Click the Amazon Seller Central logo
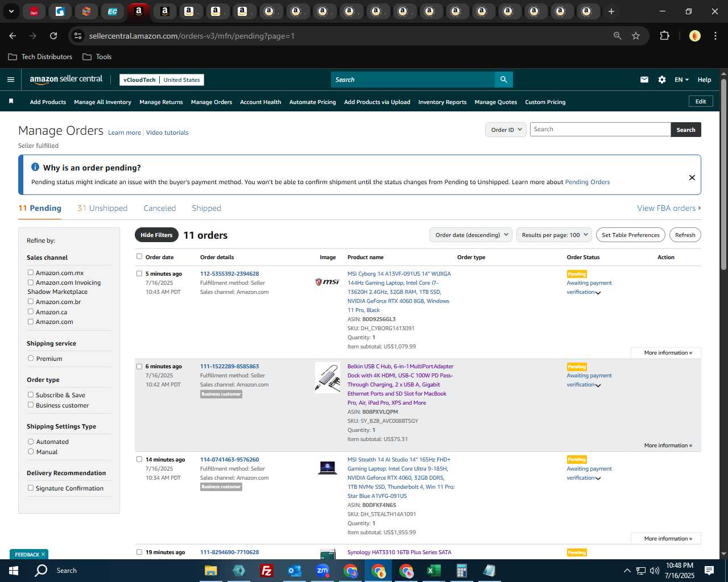The width and height of the screenshot is (728, 582). pos(66,80)
